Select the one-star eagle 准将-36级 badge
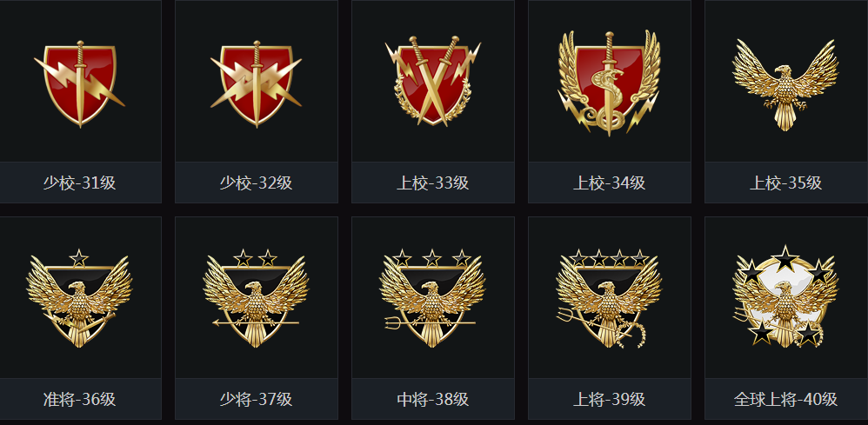 79,298
